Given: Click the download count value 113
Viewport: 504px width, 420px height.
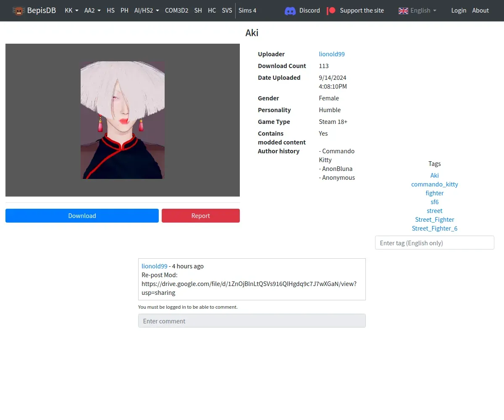Looking at the screenshot, I should (x=324, y=66).
